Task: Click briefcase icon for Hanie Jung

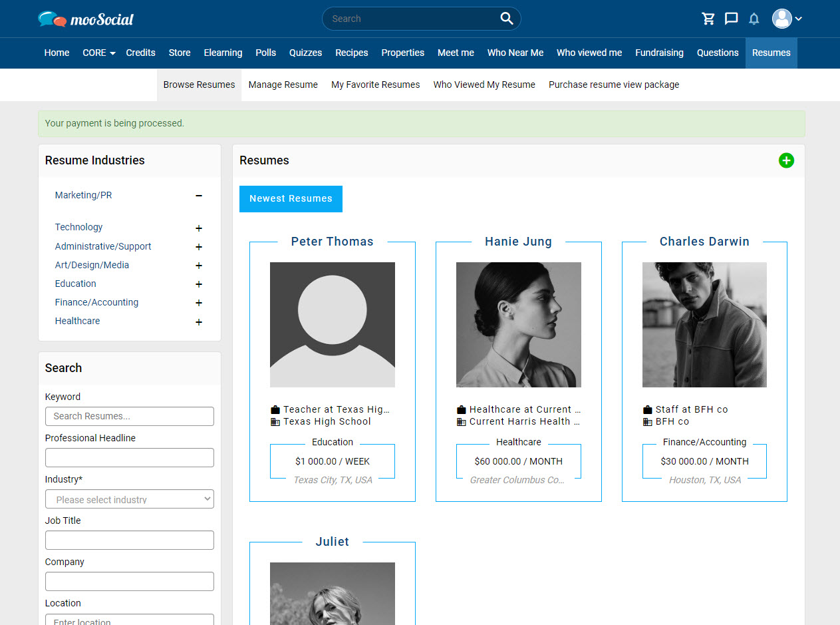Action: point(462,409)
